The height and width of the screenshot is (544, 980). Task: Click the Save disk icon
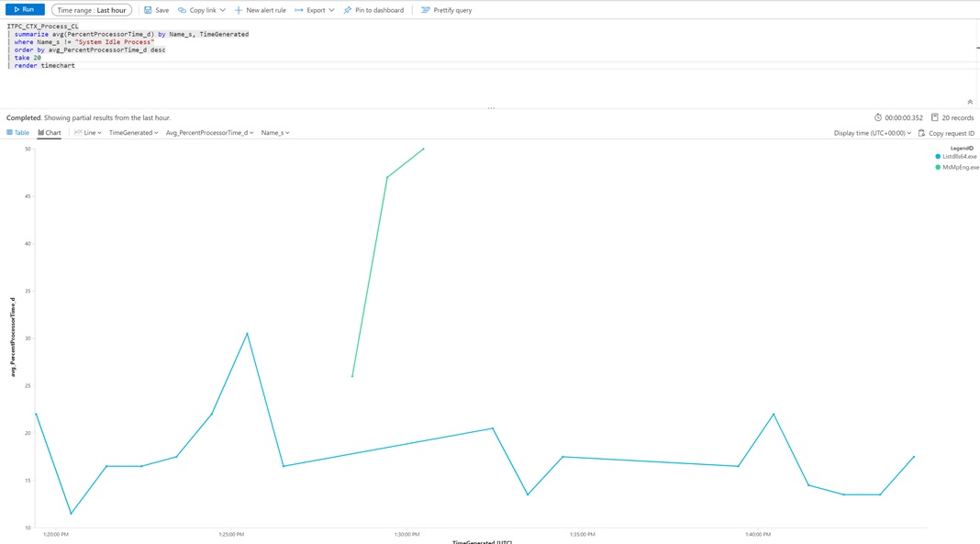[148, 10]
